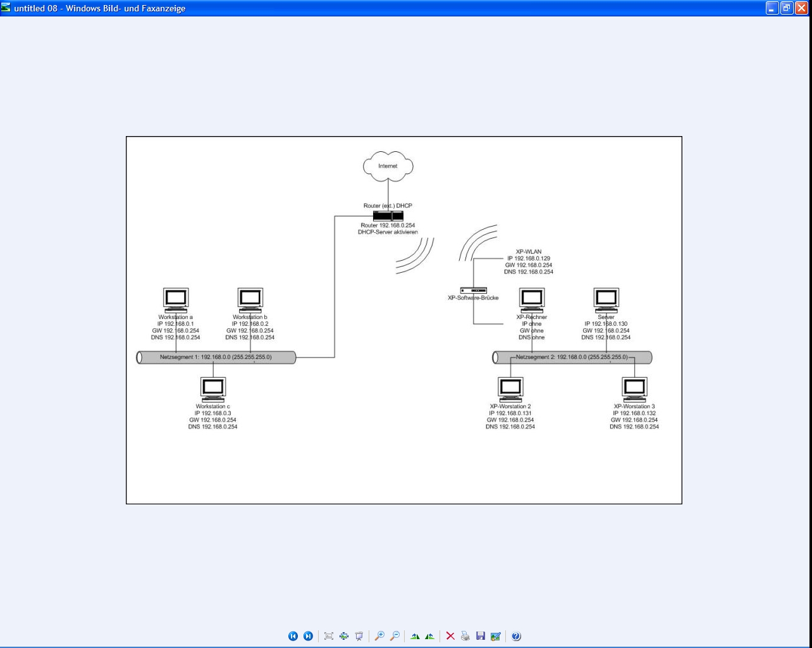Restore down the viewer window

pyautogui.click(x=787, y=8)
